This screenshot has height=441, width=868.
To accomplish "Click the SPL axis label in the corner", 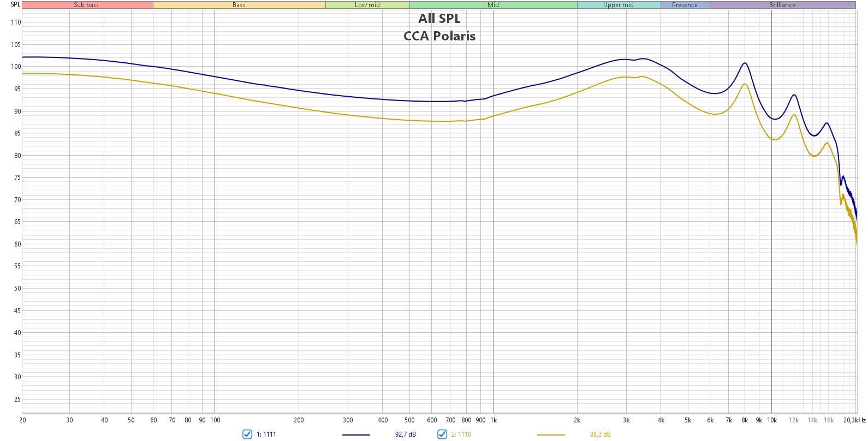I will click(15, 4).
